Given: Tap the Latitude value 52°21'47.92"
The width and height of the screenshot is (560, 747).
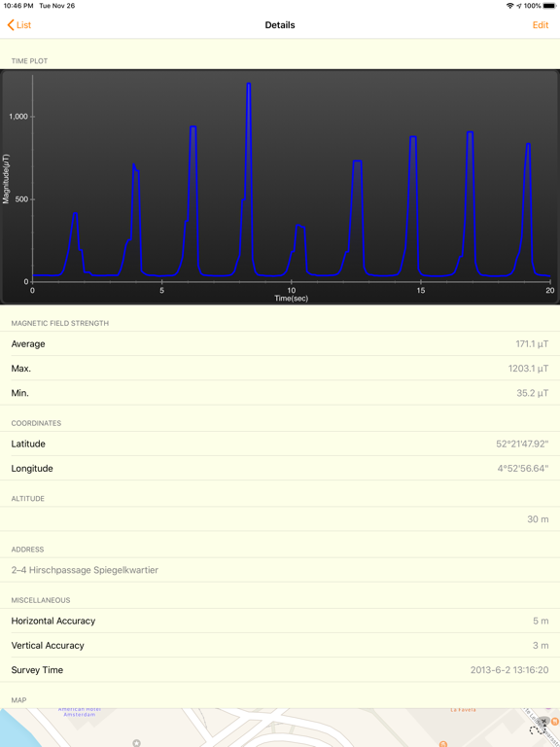Looking at the screenshot, I should [522, 444].
